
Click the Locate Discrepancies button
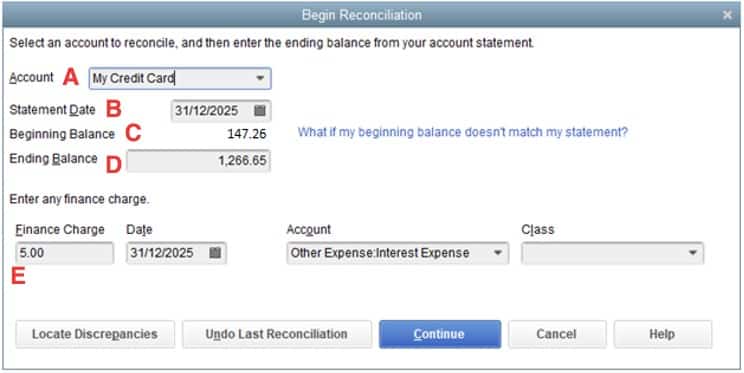95,334
